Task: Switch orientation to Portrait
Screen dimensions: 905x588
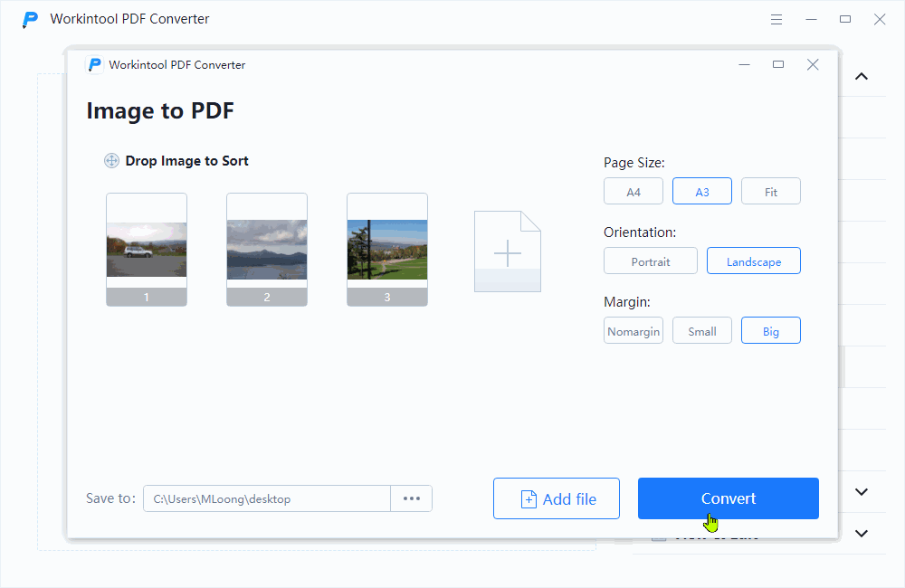Action: coord(650,261)
